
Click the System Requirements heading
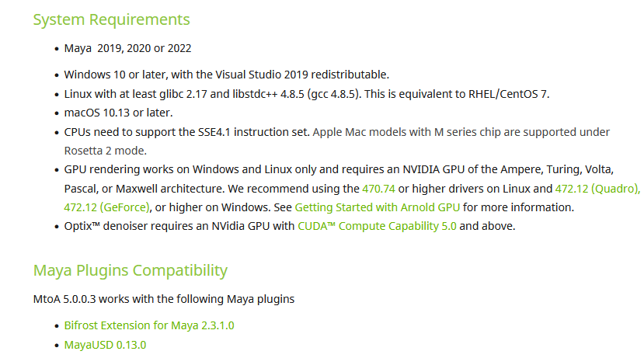pyautogui.click(x=111, y=19)
